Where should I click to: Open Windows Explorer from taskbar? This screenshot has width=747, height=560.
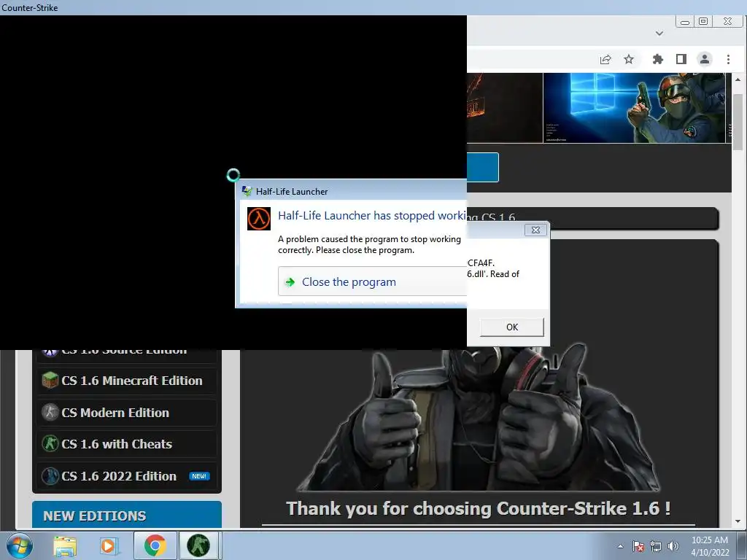(x=65, y=546)
